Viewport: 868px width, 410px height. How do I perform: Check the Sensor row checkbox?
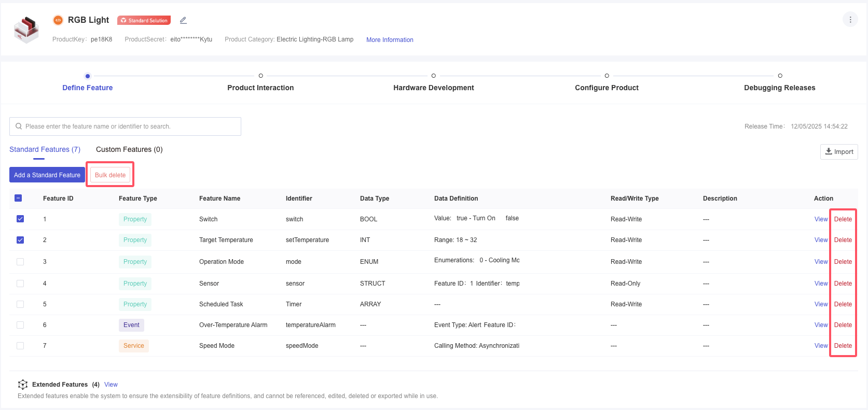pos(20,284)
